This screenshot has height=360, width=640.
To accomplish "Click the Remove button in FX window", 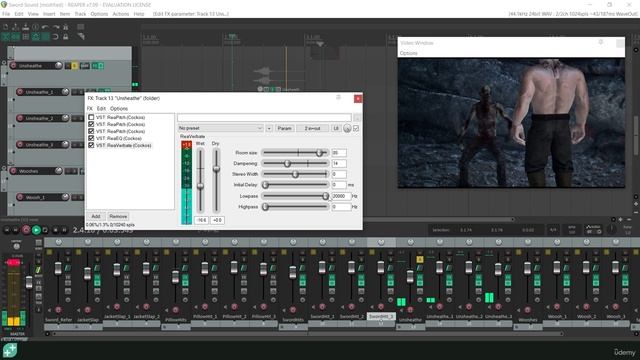I will pyautogui.click(x=118, y=216).
